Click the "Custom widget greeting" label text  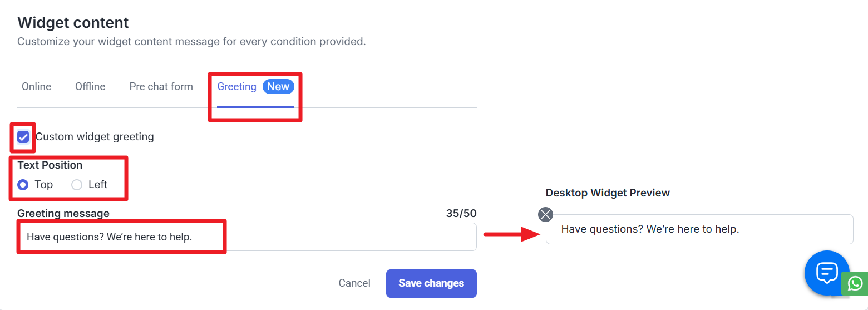point(95,137)
